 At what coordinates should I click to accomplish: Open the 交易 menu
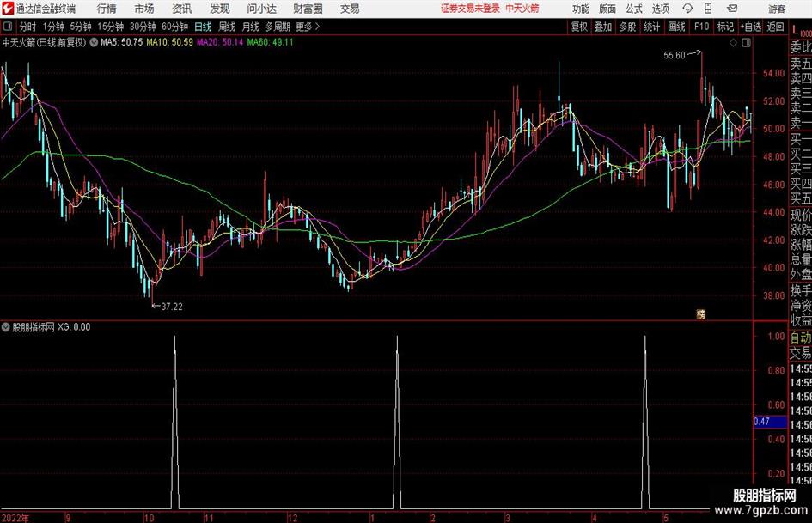(350, 9)
